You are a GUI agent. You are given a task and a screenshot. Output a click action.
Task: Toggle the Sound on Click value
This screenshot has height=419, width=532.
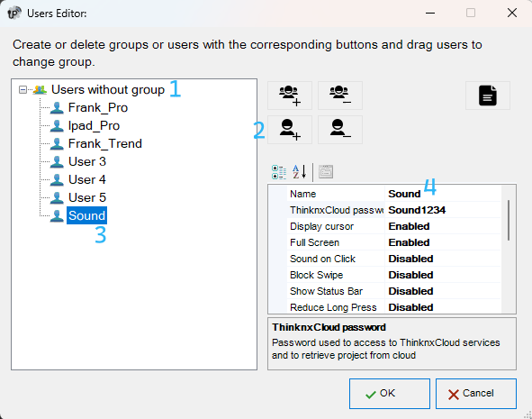coord(443,259)
